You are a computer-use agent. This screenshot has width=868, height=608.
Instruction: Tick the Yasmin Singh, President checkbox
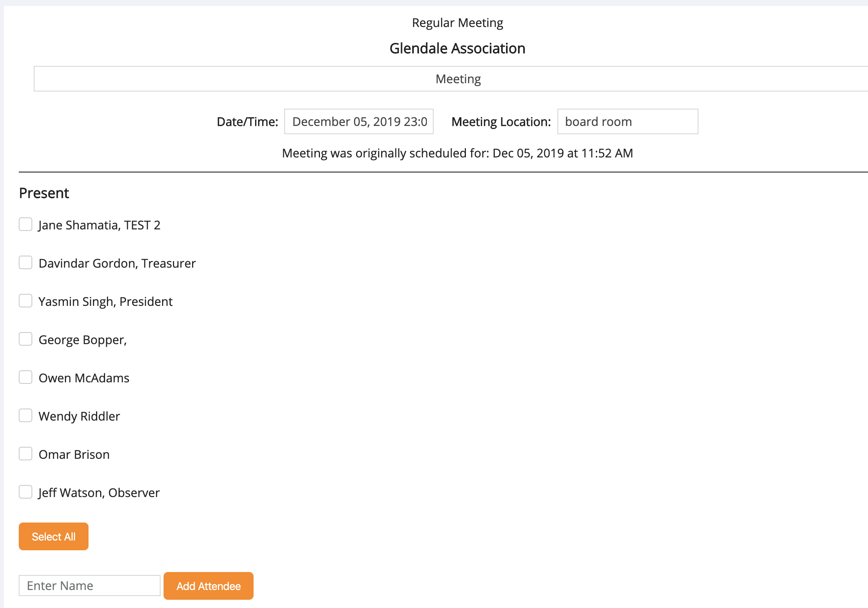pos(26,301)
